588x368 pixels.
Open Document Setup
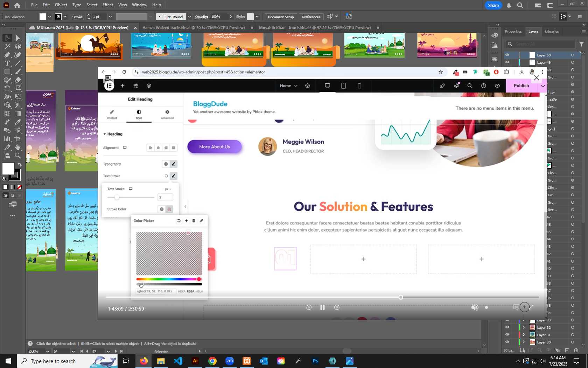[x=281, y=16]
